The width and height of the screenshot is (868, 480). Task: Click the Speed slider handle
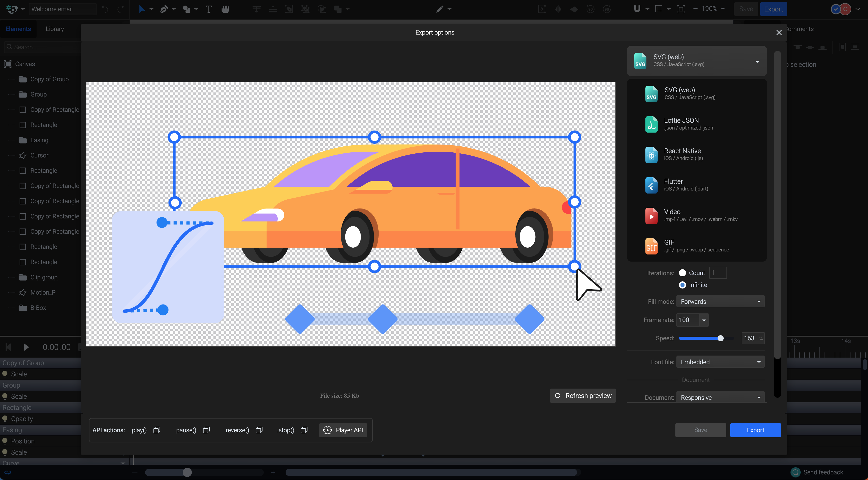(x=720, y=338)
